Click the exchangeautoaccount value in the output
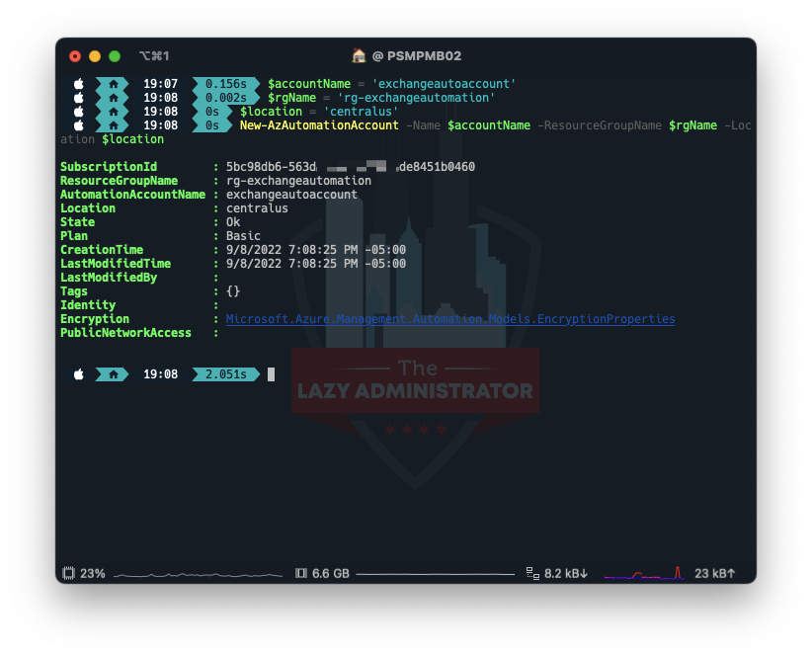Image resolution: width=812 pixels, height=657 pixels. (x=291, y=195)
